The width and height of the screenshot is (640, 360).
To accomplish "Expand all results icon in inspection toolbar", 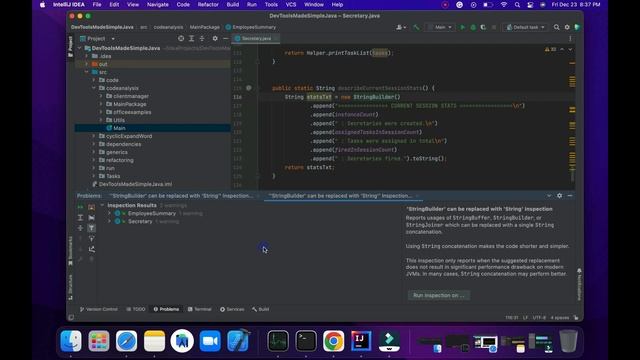I will coord(80,218).
